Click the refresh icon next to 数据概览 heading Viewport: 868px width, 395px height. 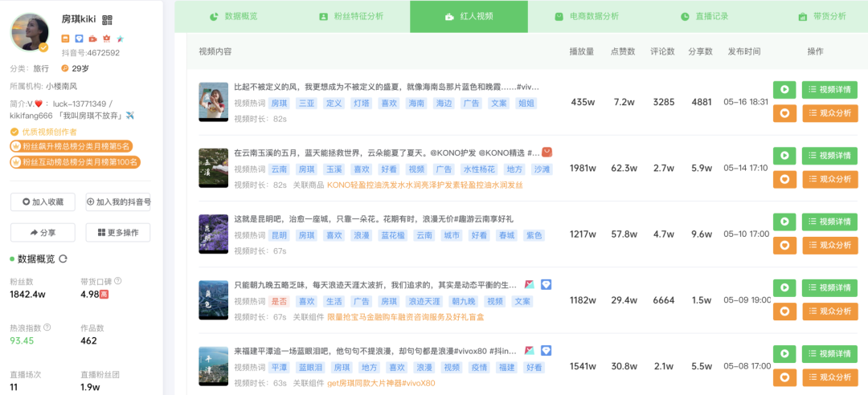tap(63, 259)
